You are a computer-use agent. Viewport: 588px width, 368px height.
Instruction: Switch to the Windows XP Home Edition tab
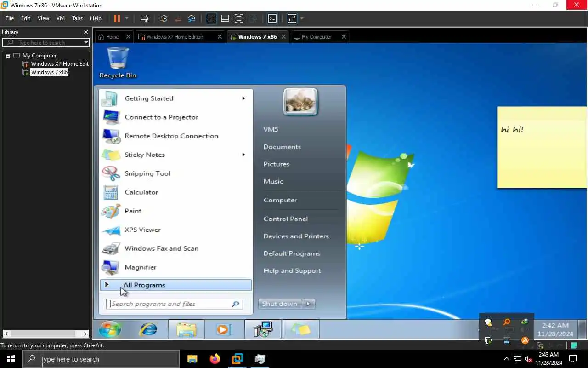(175, 37)
